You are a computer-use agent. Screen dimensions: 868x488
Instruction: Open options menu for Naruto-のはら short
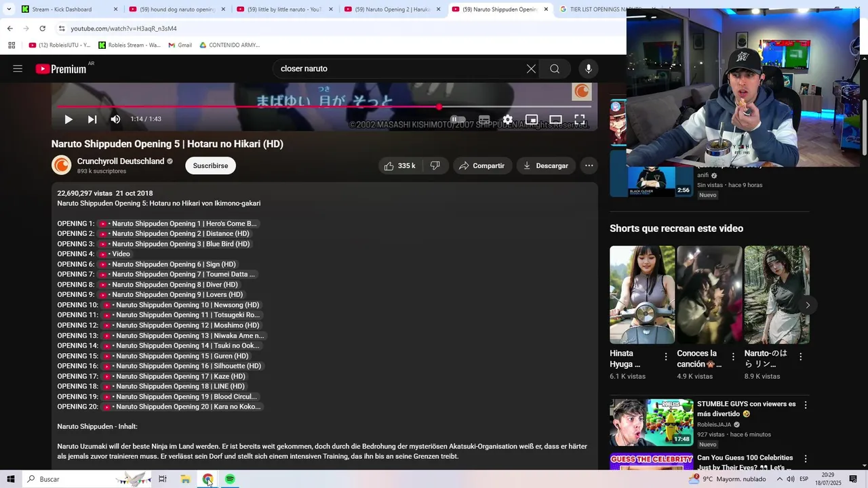[x=800, y=357]
